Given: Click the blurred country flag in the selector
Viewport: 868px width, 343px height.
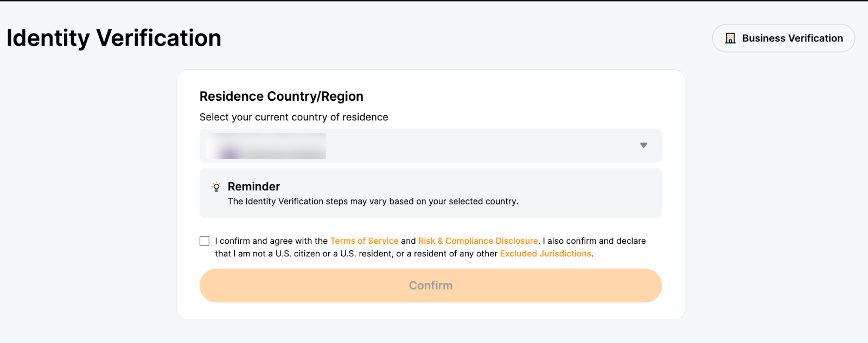Looking at the screenshot, I should [x=229, y=152].
